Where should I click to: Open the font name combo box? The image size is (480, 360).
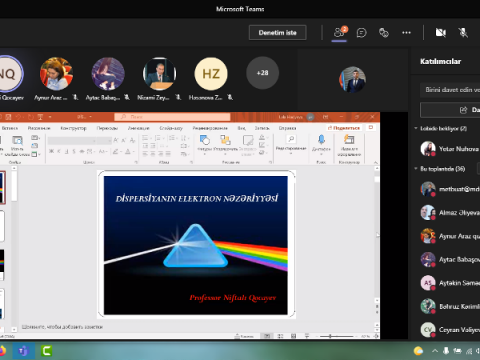(72, 141)
